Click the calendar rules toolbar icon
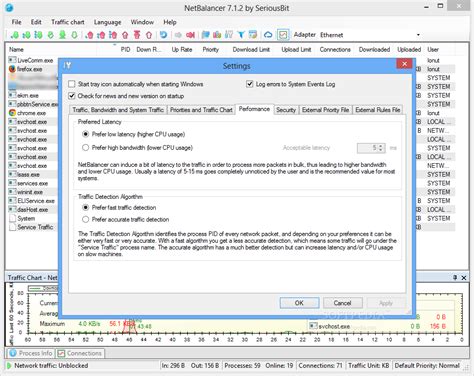 (x=253, y=35)
